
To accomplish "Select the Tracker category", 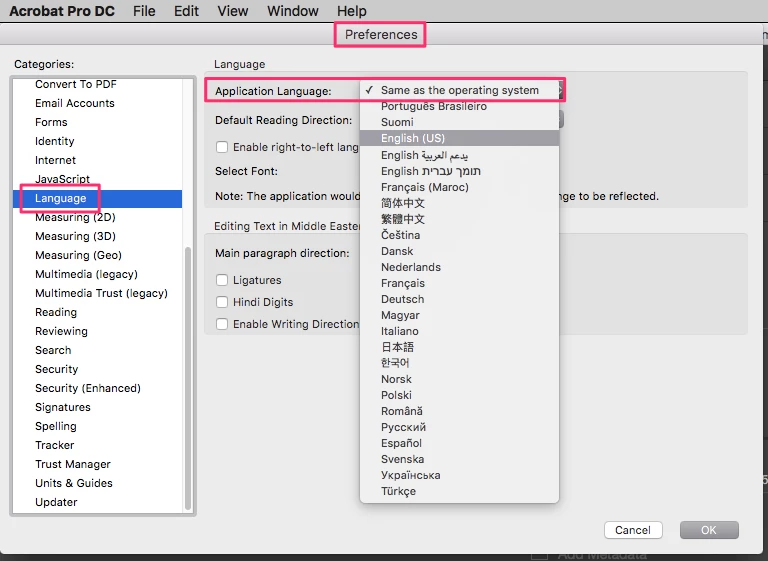I will (x=97, y=445).
